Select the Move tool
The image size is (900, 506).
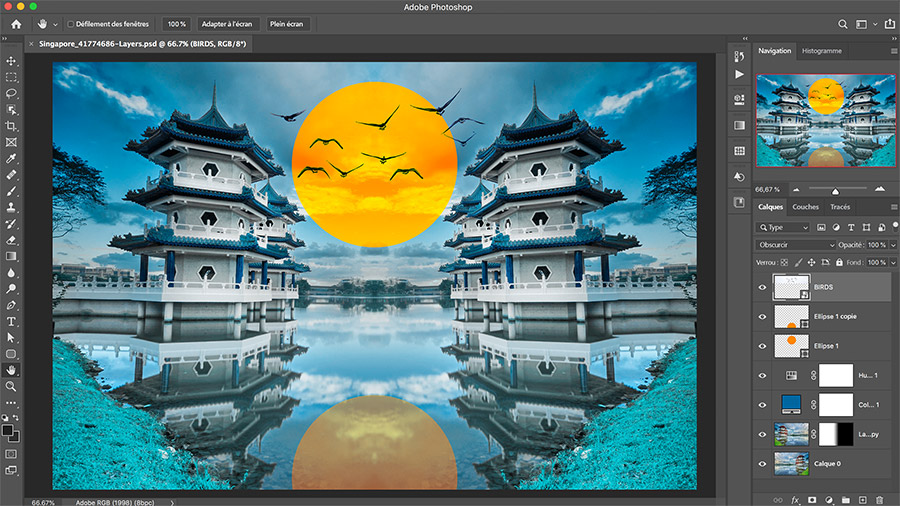coord(11,61)
